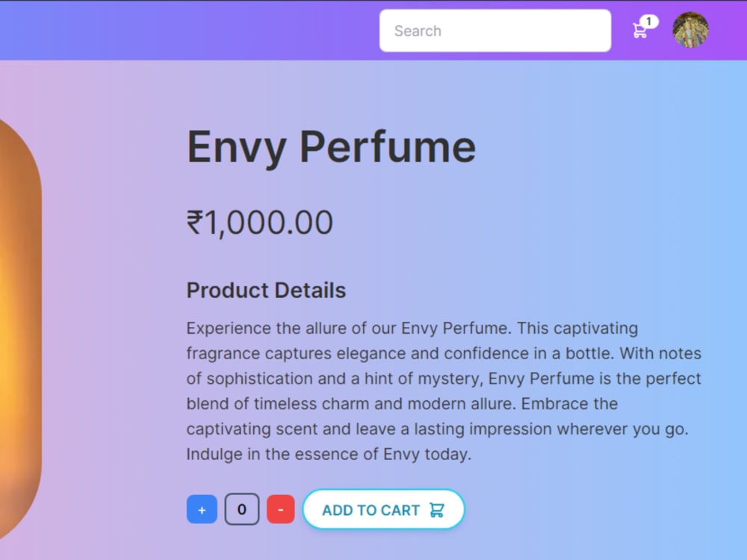The height and width of the screenshot is (560, 747).
Task: Click the Envy Perfume product title
Action: (x=331, y=146)
